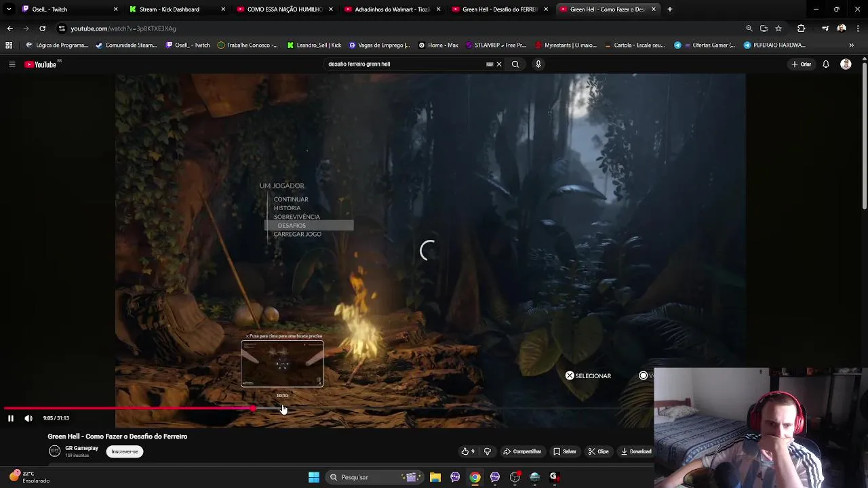Open the browser extensions puzzle icon
Image resolution: width=868 pixels, height=488 pixels.
tap(801, 28)
